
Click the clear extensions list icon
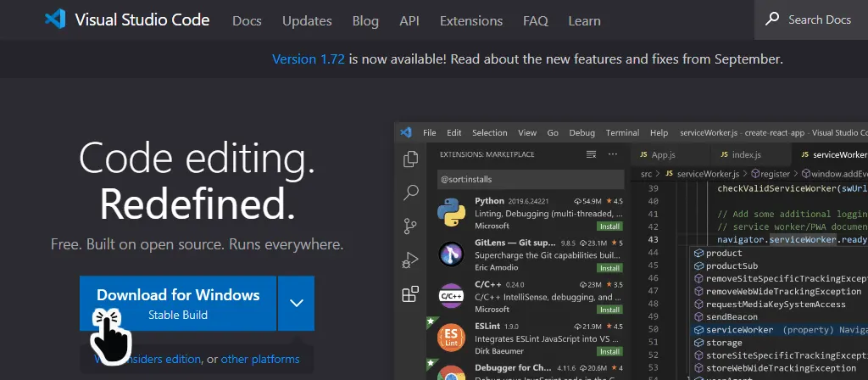pos(591,154)
